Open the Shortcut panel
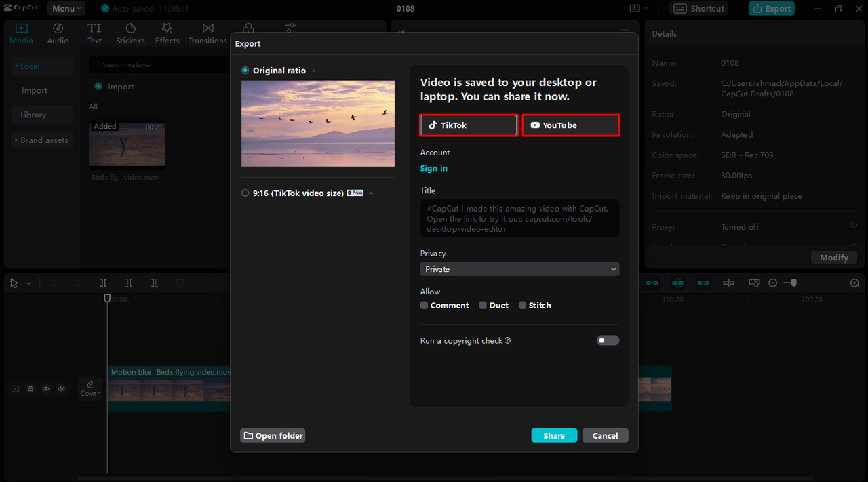 pyautogui.click(x=698, y=8)
